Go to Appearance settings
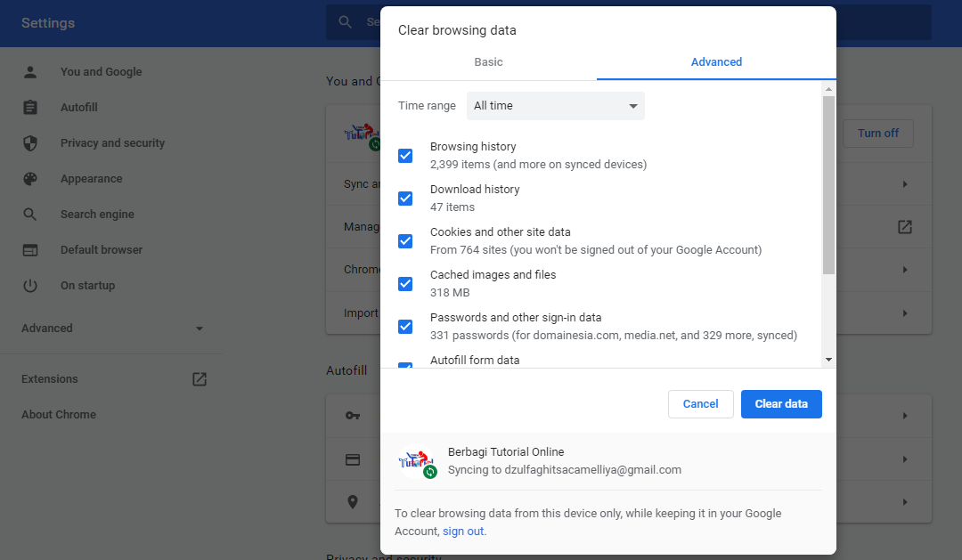This screenshot has width=962, height=560. tap(92, 178)
